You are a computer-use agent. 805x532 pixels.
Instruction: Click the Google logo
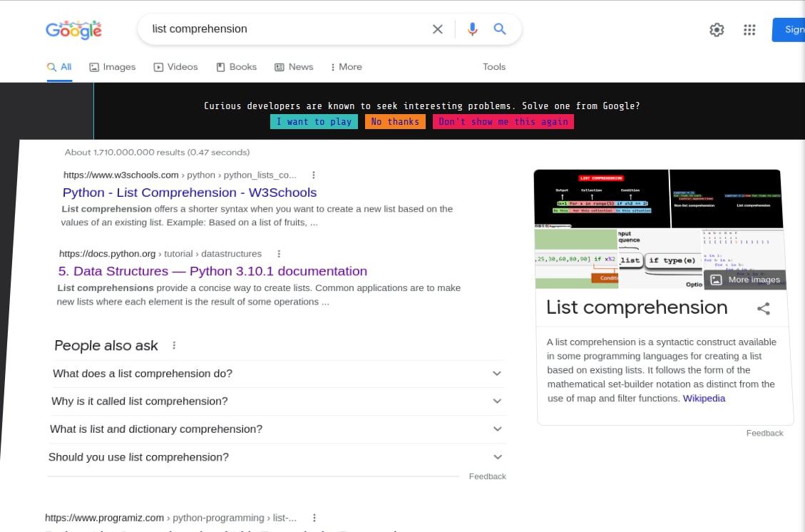[73, 30]
